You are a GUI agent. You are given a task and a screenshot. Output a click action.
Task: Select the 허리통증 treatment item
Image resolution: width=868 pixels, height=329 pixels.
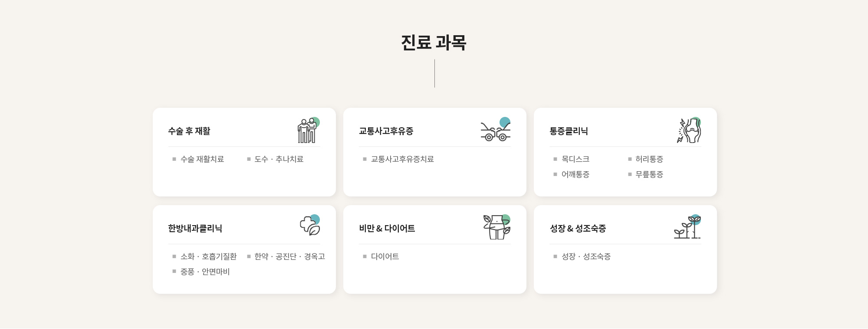tap(649, 160)
